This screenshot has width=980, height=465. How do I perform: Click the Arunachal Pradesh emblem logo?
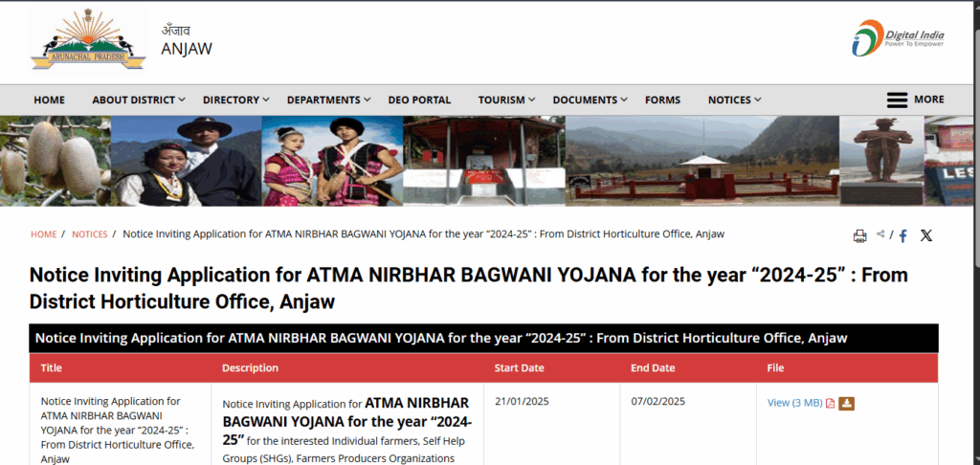(x=87, y=41)
